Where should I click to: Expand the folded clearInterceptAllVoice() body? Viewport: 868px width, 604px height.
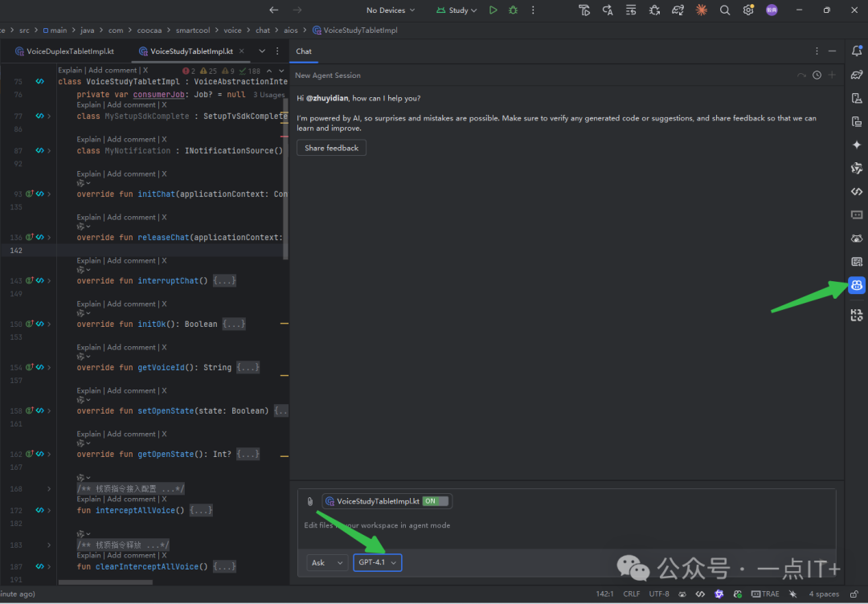(225, 566)
